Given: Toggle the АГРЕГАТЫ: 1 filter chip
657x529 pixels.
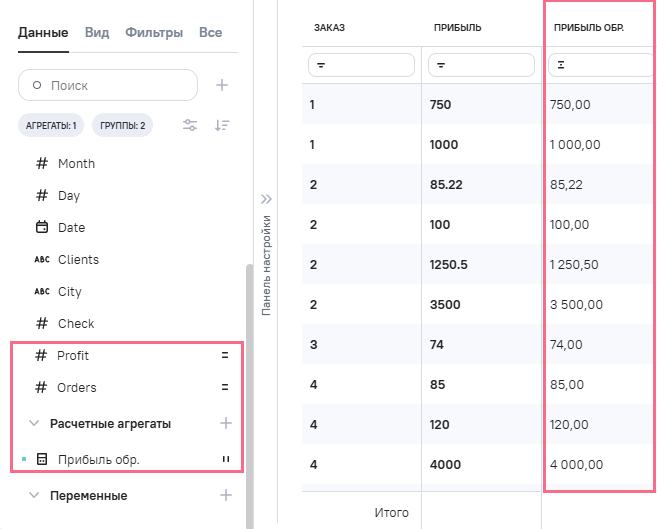Looking at the screenshot, I should point(52,125).
